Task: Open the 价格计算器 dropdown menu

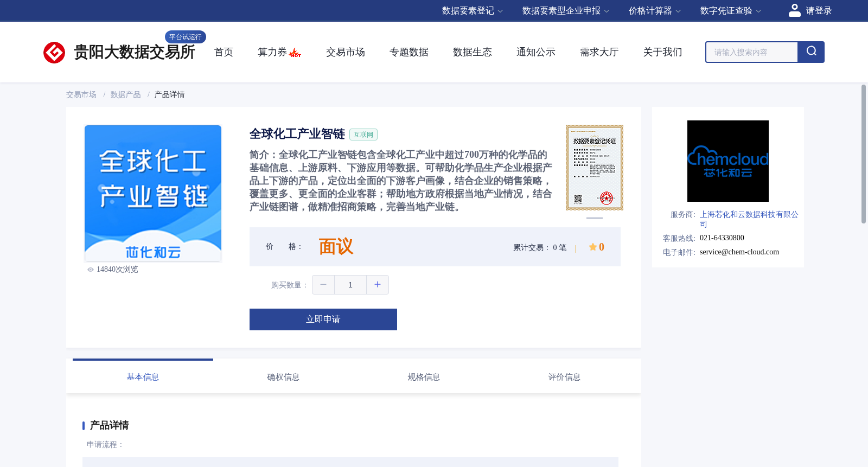Action: coord(655,11)
